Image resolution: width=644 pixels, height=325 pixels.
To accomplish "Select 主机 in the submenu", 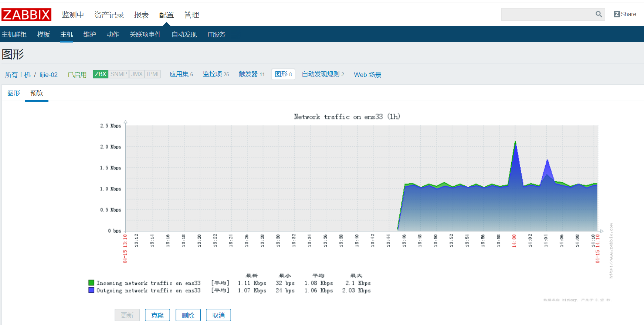I will point(67,34).
